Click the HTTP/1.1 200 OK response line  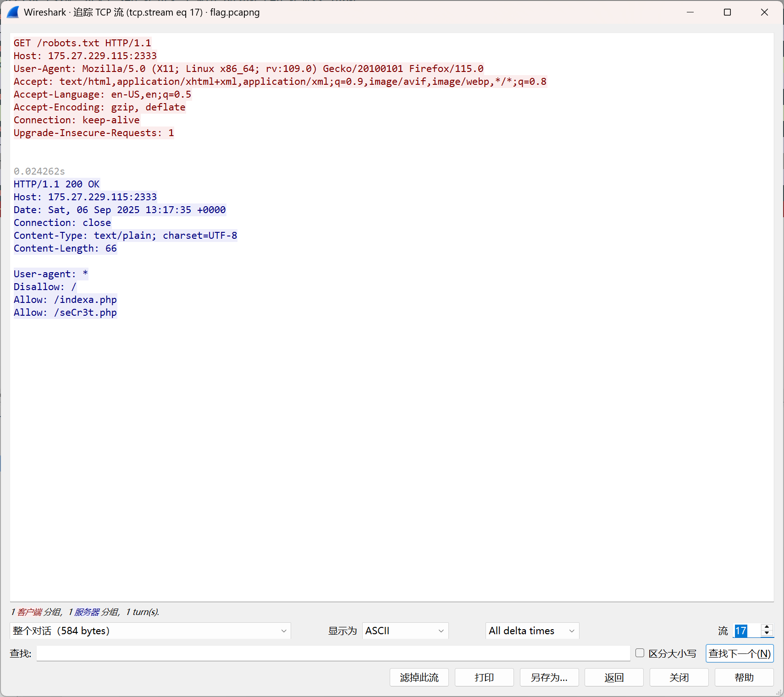57,184
